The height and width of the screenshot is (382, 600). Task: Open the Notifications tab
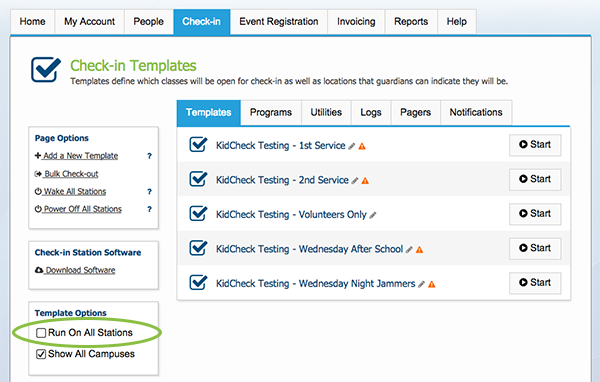[476, 113]
